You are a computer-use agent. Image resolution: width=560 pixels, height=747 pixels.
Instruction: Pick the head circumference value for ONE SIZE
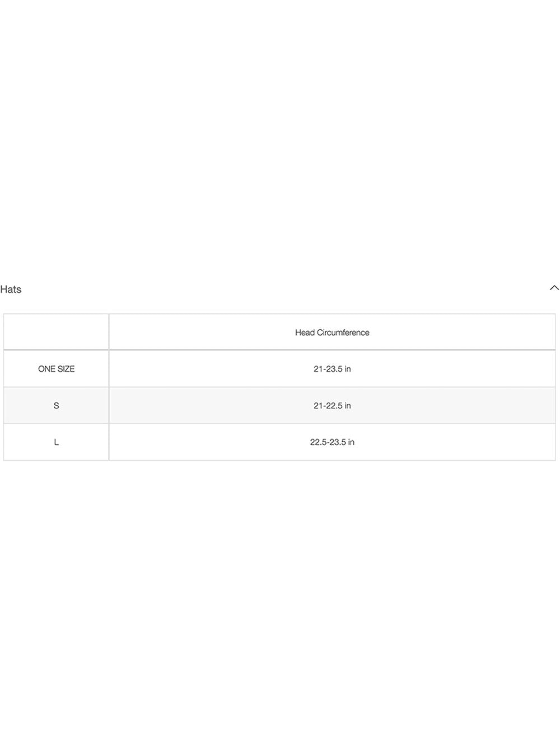(x=332, y=369)
